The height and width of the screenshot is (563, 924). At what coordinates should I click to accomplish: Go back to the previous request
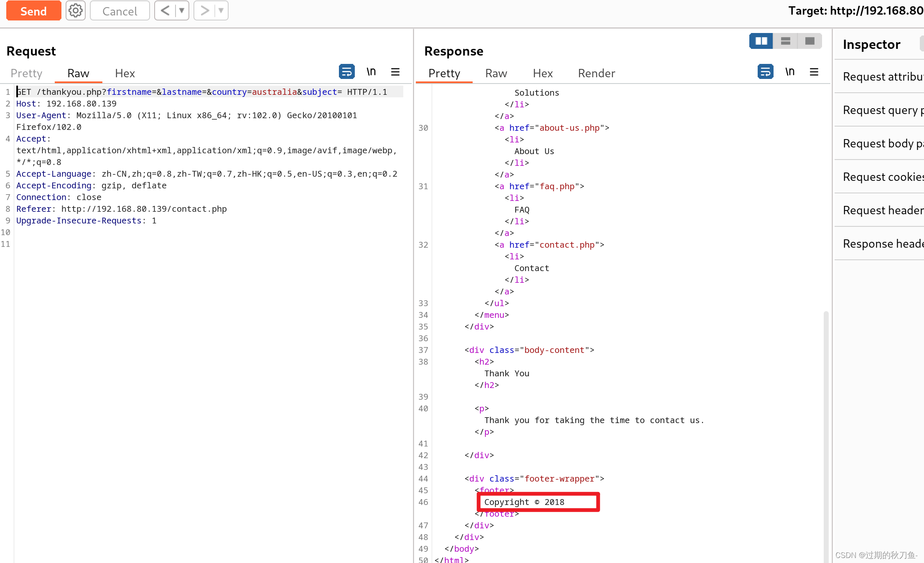[165, 11]
